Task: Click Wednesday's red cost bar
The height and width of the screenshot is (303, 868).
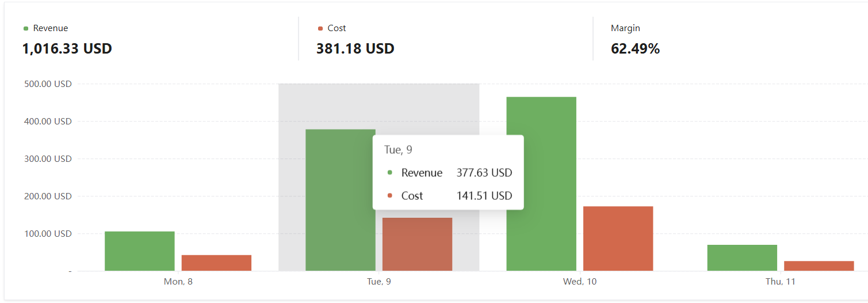Action: [x=618, y=238]
